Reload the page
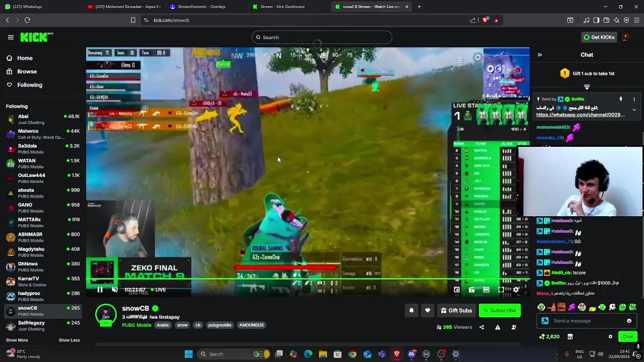This screenshot has height=362, width=644. tap(27, 20)
